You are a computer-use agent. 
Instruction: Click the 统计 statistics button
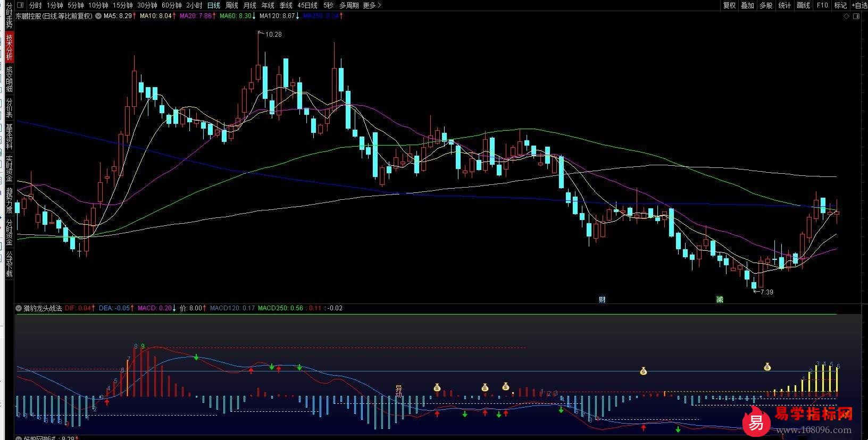(784, 5)
